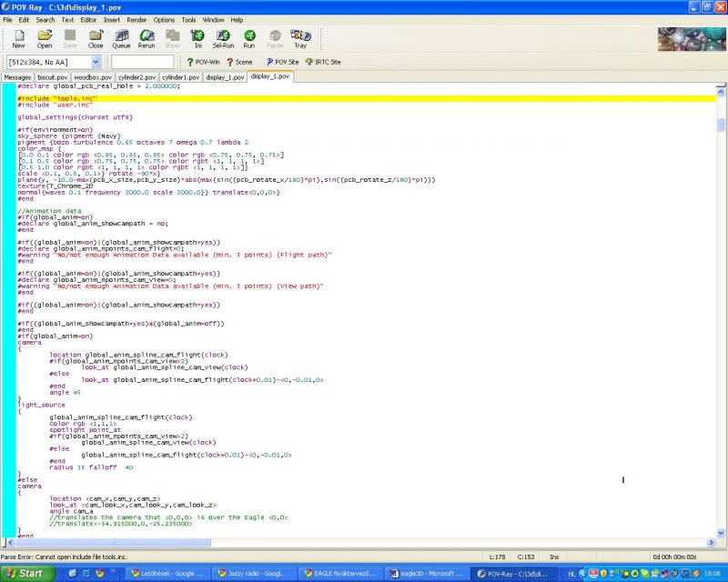Switch to the cylinder2.pov tab
This screenshot has width=728, height=582.
pyautogui.click(x=136, y=77)
